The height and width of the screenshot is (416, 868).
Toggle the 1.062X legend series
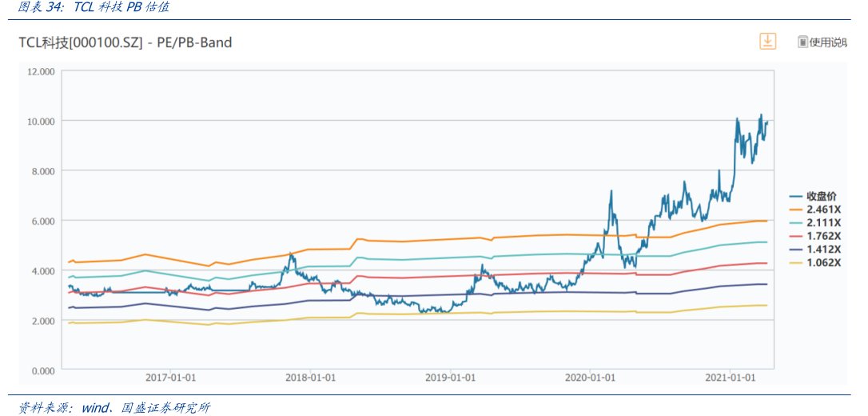click(x=815, y=262)
